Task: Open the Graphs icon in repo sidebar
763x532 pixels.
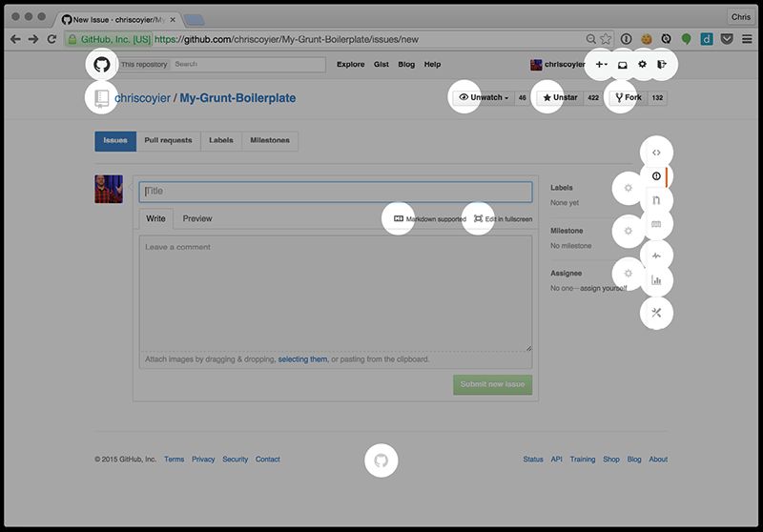Action: tap(656, 280)
